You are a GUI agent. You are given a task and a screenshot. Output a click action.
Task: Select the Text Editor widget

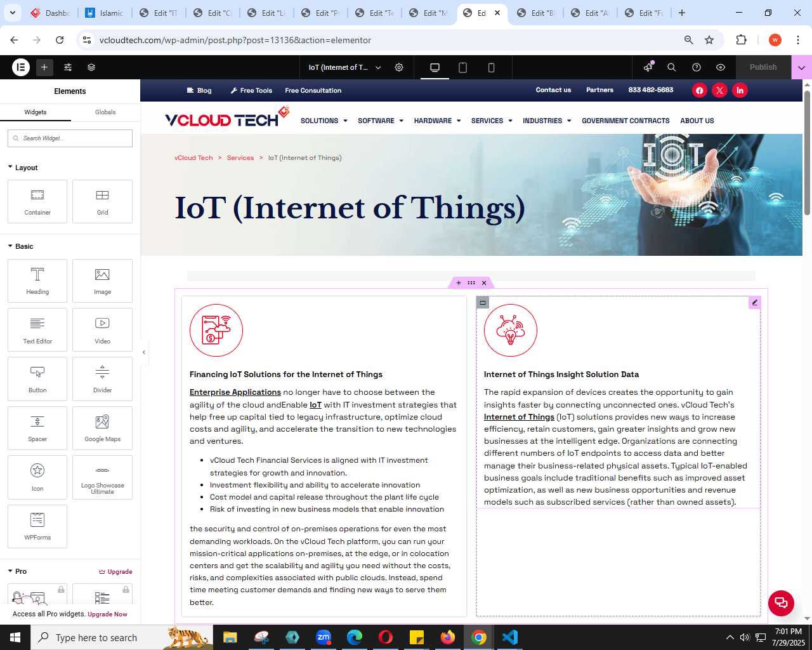[x=37, y=330]
